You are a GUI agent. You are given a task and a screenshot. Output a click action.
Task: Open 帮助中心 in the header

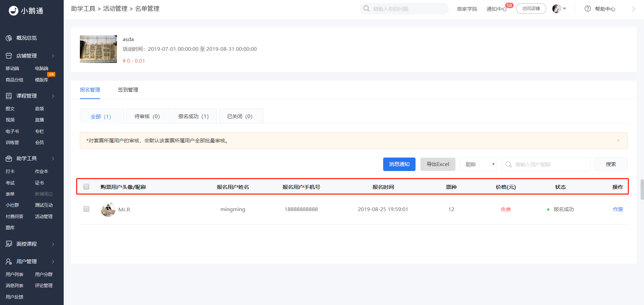(x=605, y=9)
